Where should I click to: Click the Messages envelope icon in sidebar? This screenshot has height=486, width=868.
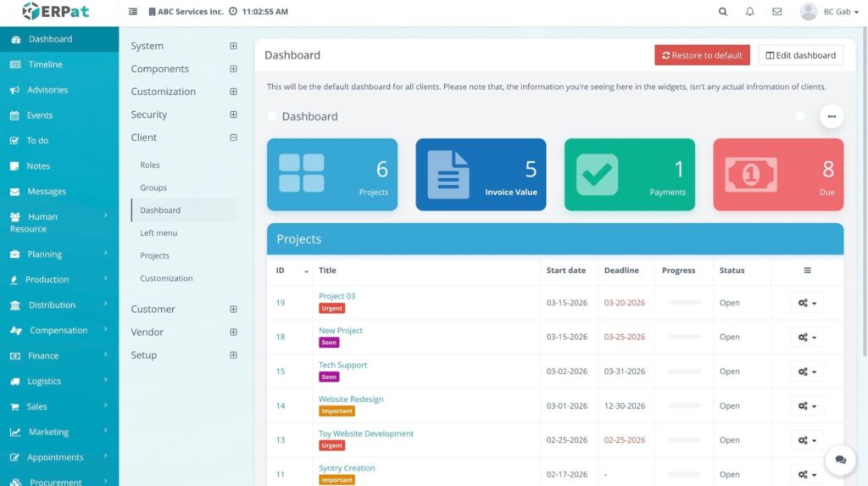(15, 192)
